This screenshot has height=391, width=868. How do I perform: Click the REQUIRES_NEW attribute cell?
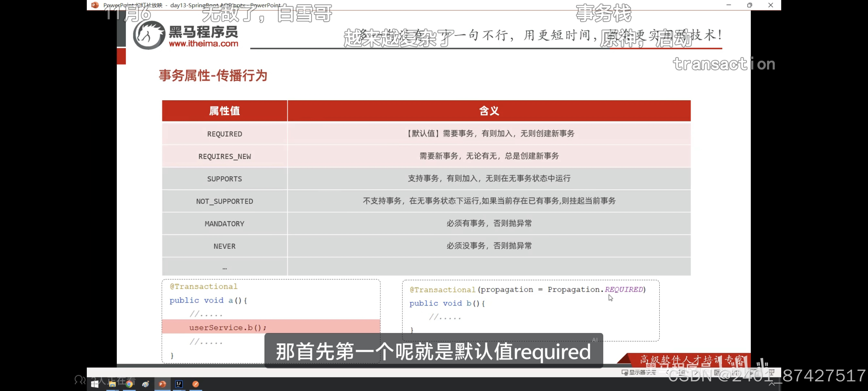tap(224, 156)
